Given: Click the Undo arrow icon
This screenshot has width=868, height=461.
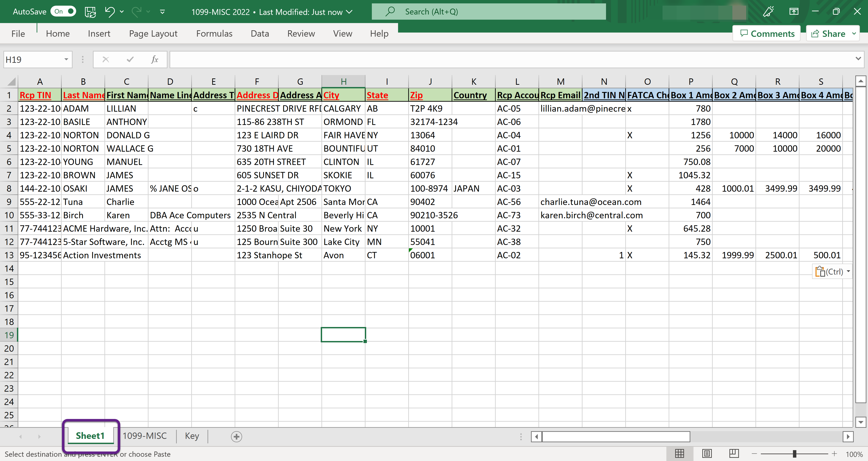Looking at the screenshot, I should tap(109, 12).
